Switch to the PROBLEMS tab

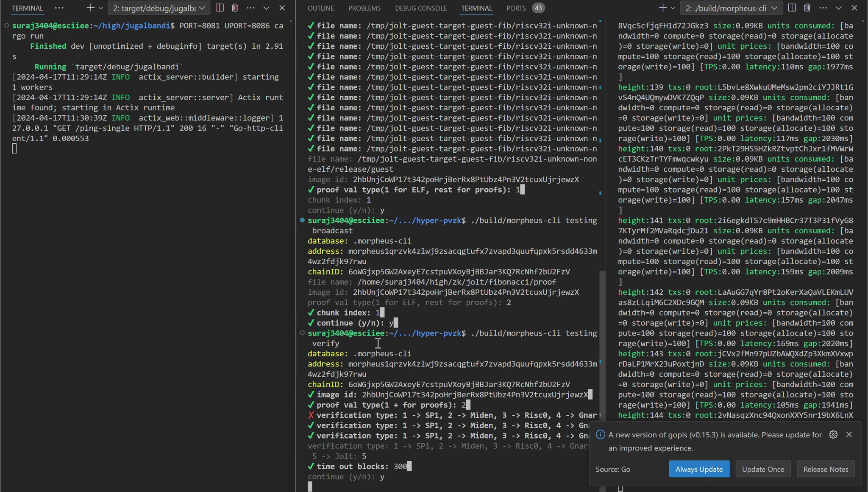[364, 8]
